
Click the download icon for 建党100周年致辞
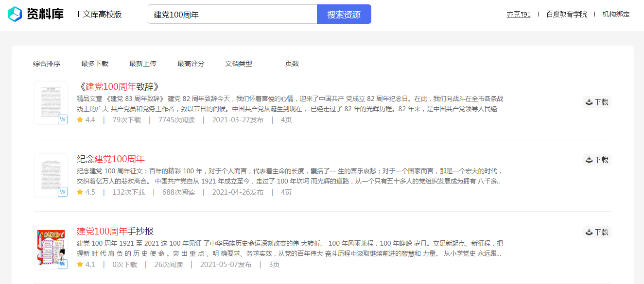pyautogui.click(x=589, y=102)
